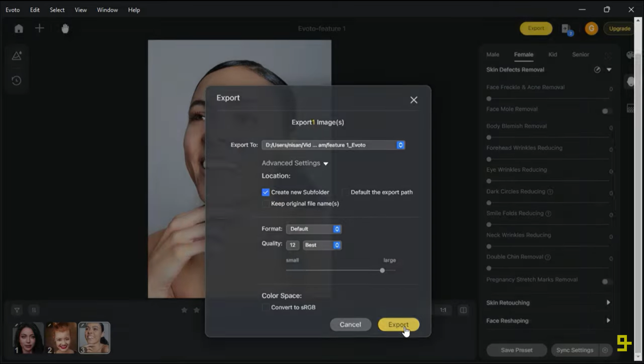The height and width of the screenshot is (364, 644).
Task: Click the Export button in the dialog
Action: pyautogui.click(x=398, y=325)
